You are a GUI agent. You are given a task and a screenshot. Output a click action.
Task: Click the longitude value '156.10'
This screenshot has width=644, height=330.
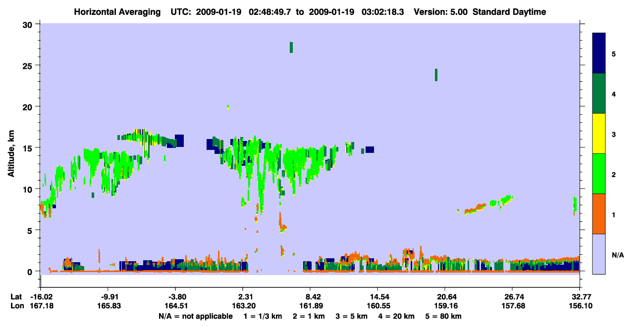[x=580, y=306]
